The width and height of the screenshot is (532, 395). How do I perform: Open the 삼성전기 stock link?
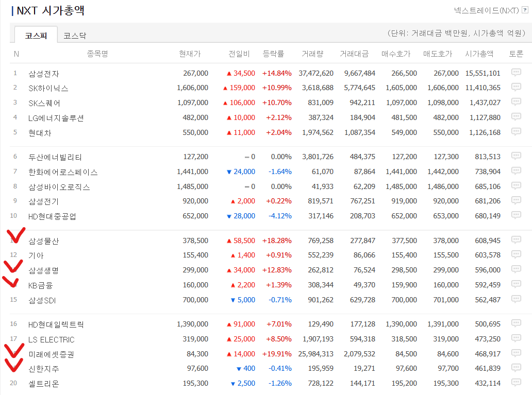[43, 202]
